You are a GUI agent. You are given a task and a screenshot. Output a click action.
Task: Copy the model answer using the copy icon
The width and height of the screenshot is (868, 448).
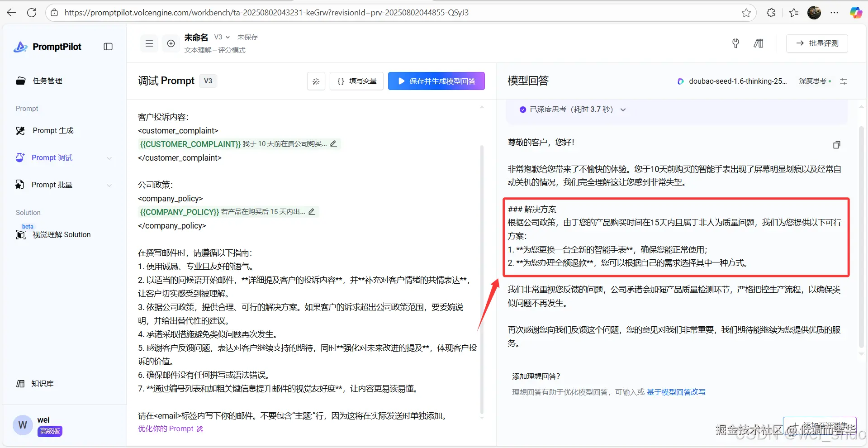click(836, 145)
